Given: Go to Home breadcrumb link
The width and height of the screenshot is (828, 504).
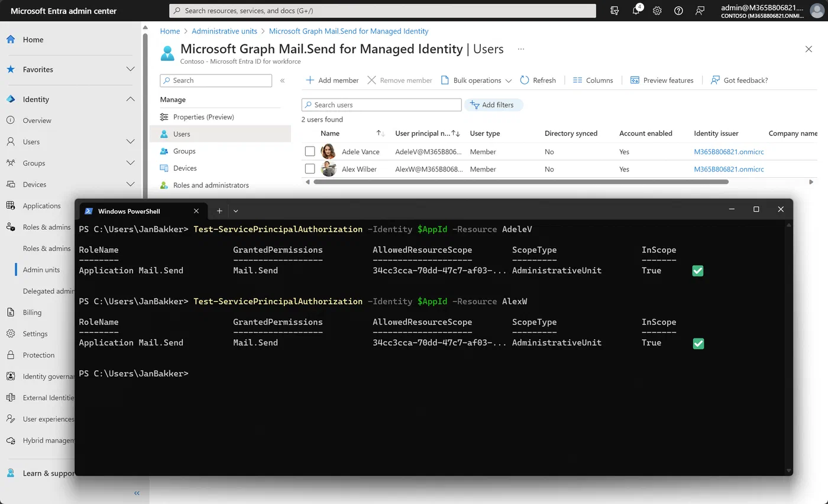Looking at the screenshot, I should point(170,31).
